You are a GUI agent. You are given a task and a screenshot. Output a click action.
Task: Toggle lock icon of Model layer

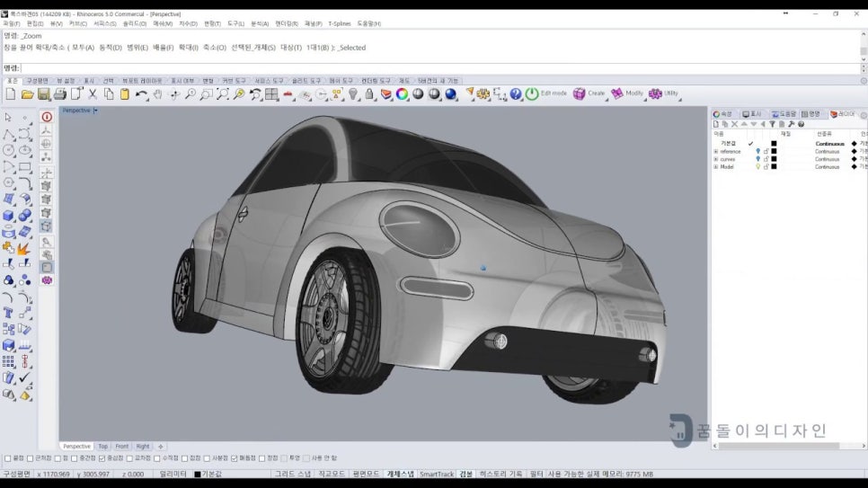pyautogui.click(x=766, y=167)
